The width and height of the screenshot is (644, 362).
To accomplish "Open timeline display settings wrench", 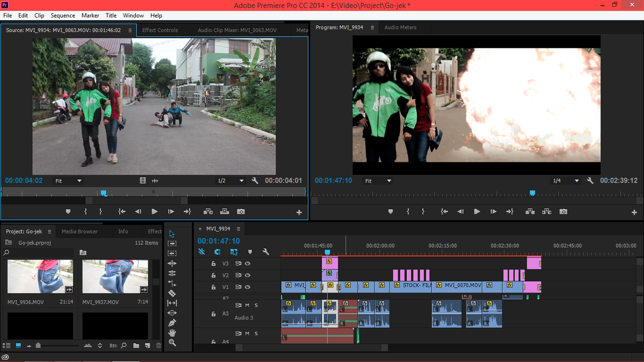I will click(266, 252).
